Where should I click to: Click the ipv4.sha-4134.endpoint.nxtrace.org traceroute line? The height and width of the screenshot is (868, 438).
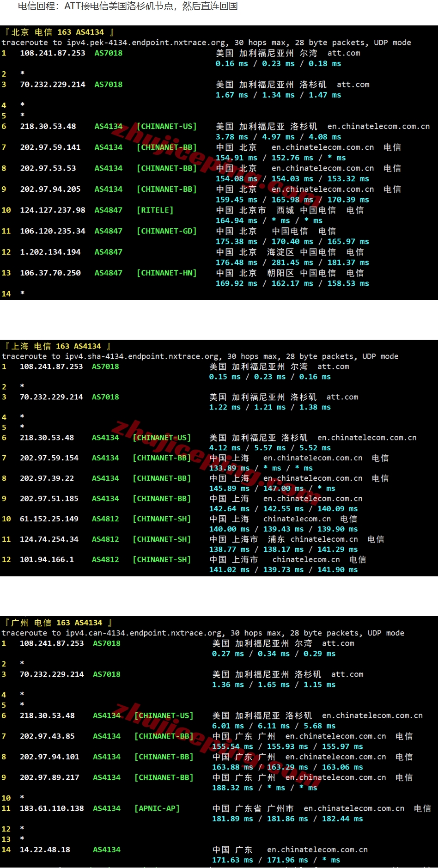point(200,356)
